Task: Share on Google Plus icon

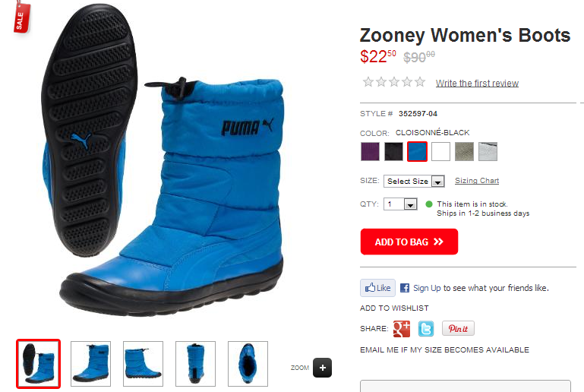Action: coord(402,329)
